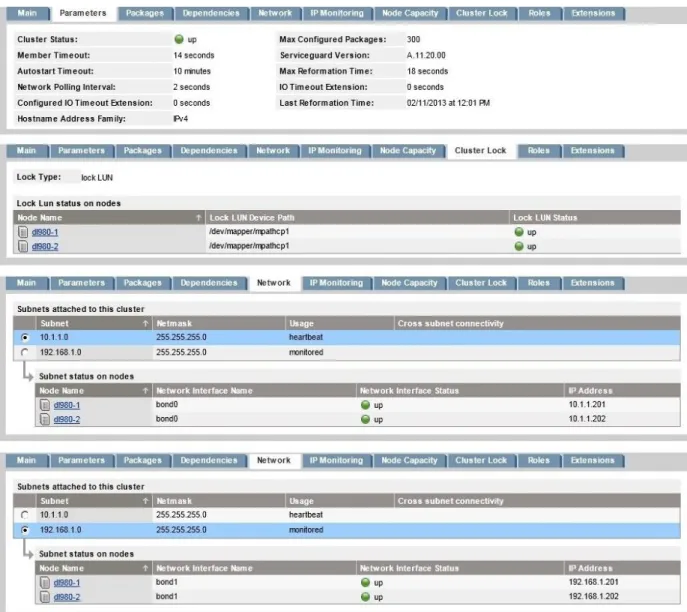Click node icon beside dl980-2 in Lock LUN table
This screenshot has width=687, height=612.
(23, 246)
